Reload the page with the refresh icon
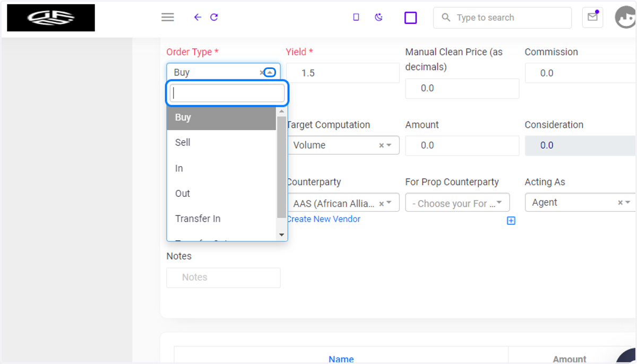The width and height of the screenshot is (637, 364). coord(214,17)
